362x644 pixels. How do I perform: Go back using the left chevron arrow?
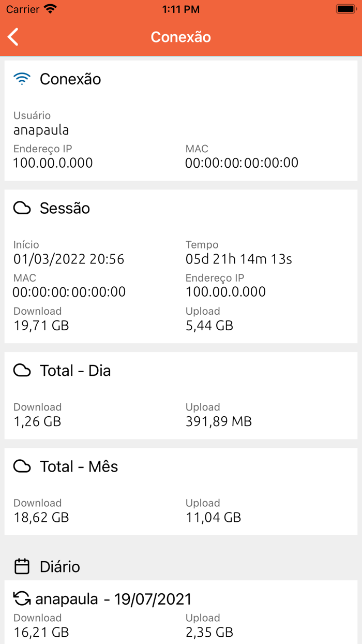click(13, 37)
